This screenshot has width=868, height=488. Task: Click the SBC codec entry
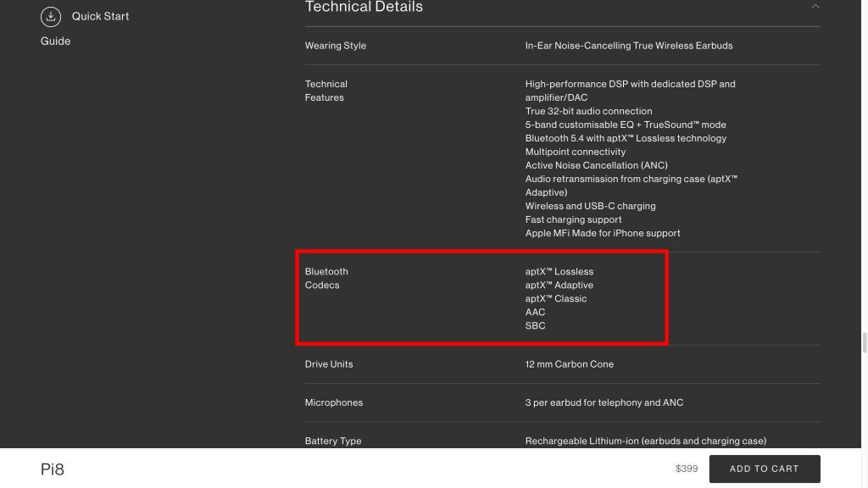(x=536, y=326)
